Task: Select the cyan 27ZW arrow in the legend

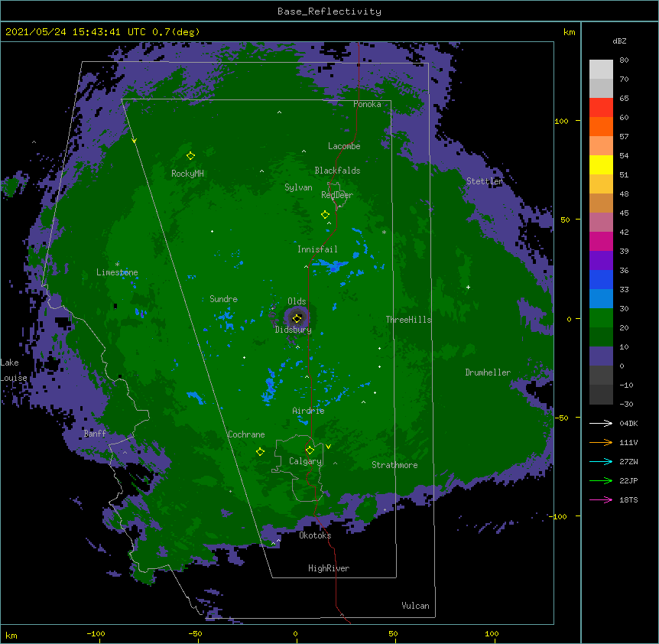Action: coord(601,461)
